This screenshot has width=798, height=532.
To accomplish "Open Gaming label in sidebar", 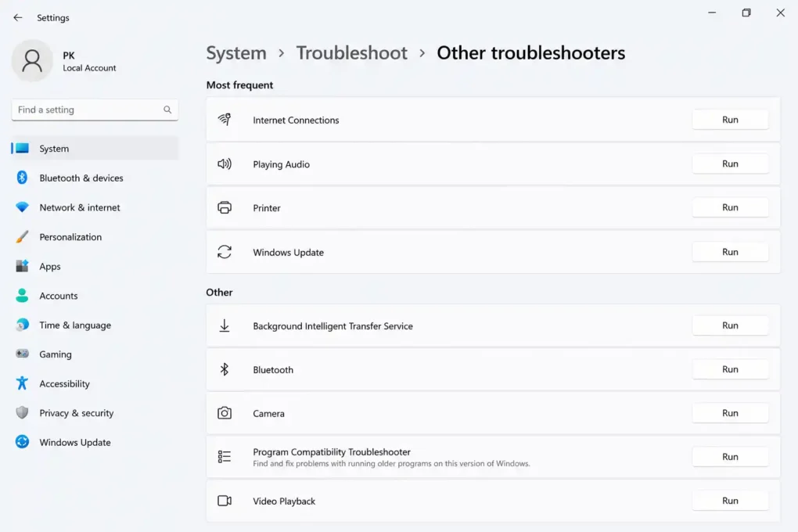I will pos(56,354).
